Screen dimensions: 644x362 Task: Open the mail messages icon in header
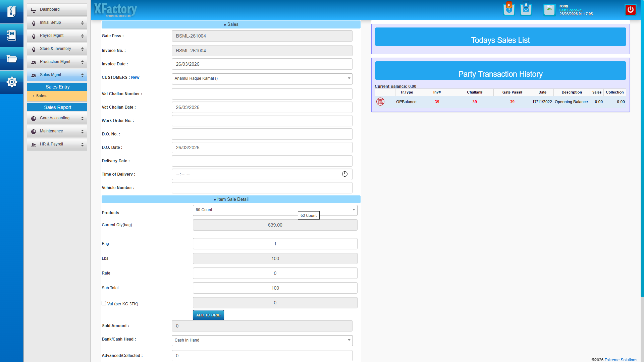pos(526,9)
